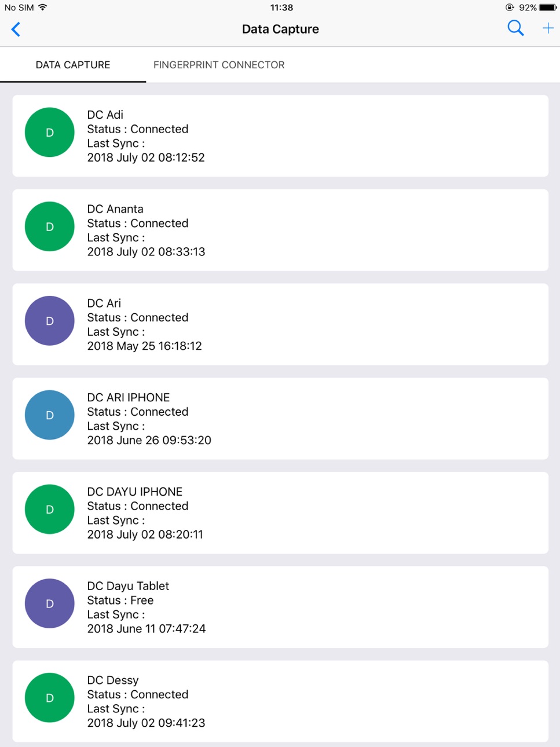560x747 pixels.
Task: Tap DC Ari purple avatar circle
Action: (50, 321)
